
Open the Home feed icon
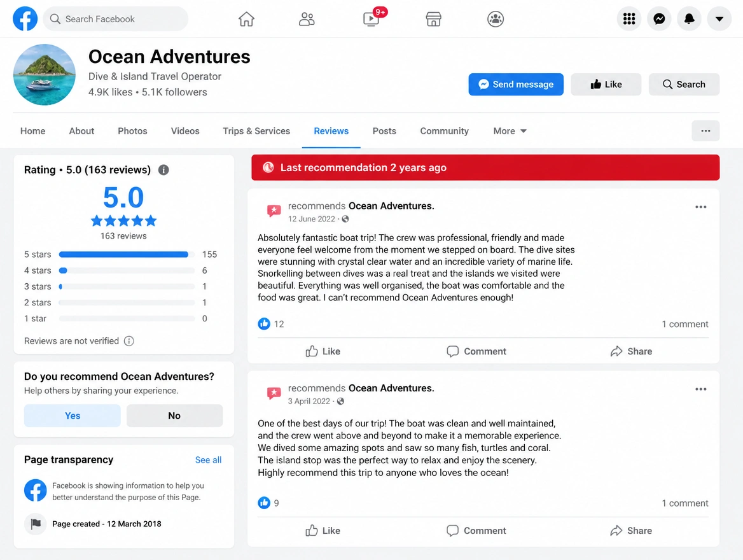[246, 19]
